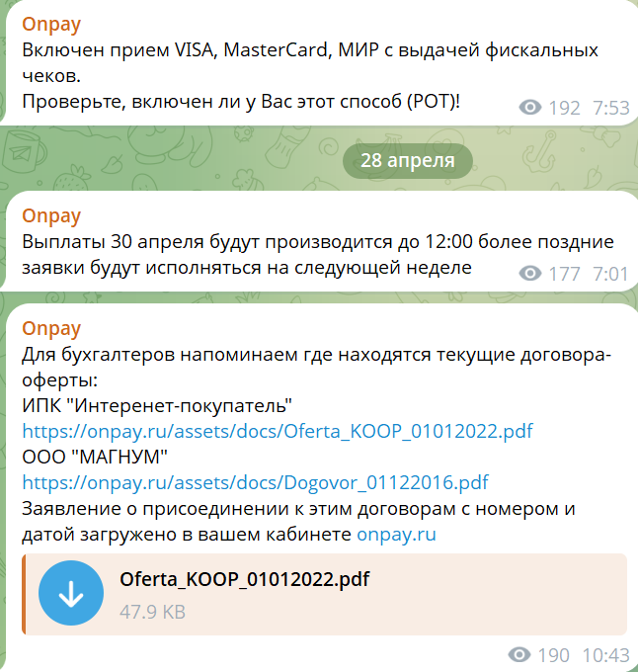Viewport: 638px width, 672px height.
Task: Click the ООО "МАГНУМ" text line
Action: click(x=95, y=457)
